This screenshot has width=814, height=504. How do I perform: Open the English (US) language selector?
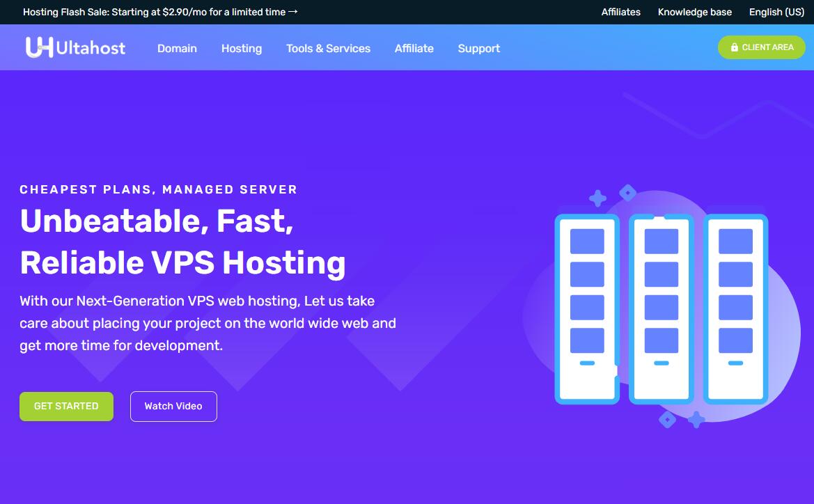click(776, 12)
